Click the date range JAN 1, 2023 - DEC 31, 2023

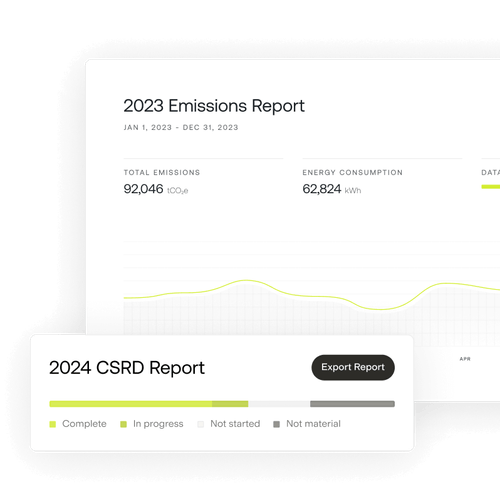(181, 127)
